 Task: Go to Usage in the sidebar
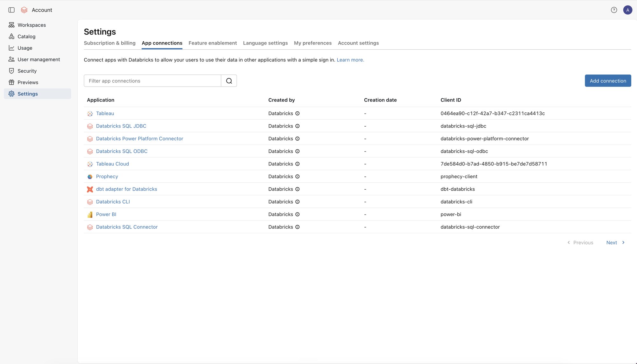38,48
